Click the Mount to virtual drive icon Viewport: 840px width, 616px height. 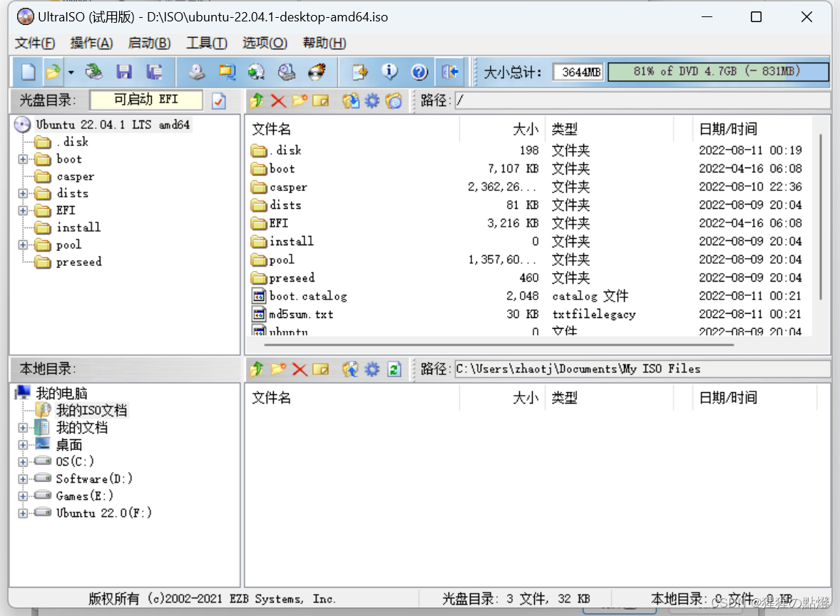pyautogui.click(x=287, y=72)
